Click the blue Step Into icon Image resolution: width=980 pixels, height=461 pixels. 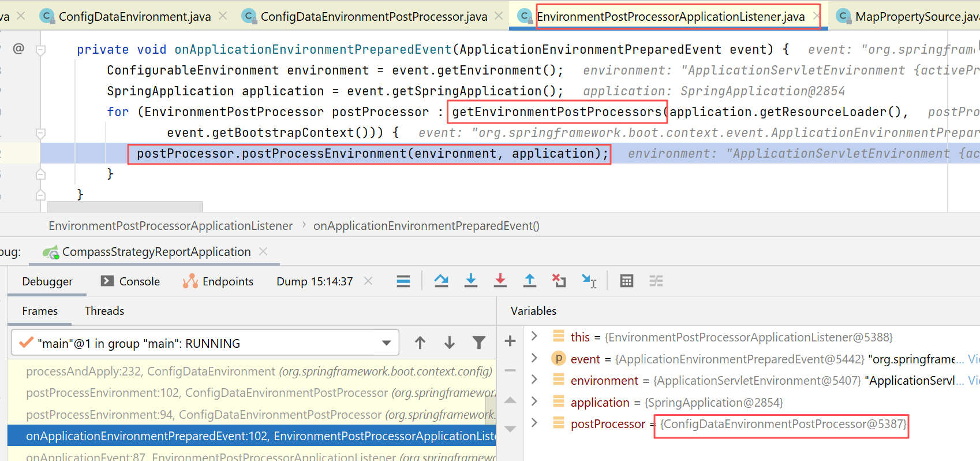(x=471, y=281)
